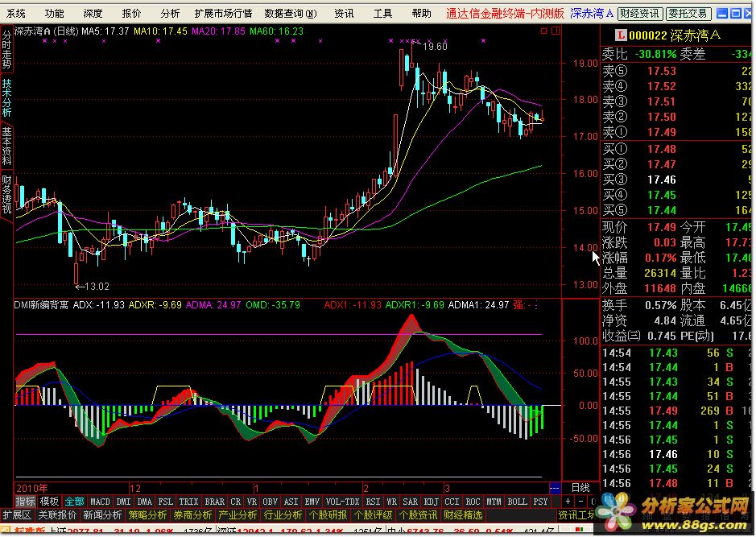Image resolution: width=756 pixels, height=537 pixels.
Task: Open the 报价 menu
Action: (x=131, y=14)
